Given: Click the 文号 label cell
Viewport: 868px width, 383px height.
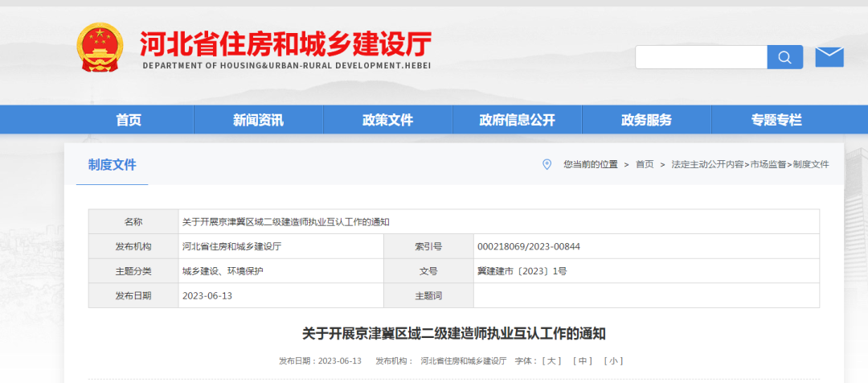Looking at the screenshot, I should coord(428,272).
